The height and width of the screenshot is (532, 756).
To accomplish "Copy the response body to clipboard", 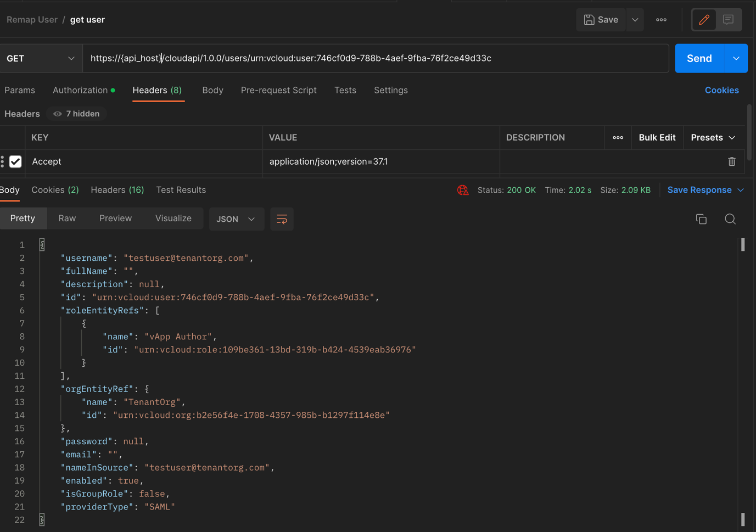I will (x=701, y=219).
